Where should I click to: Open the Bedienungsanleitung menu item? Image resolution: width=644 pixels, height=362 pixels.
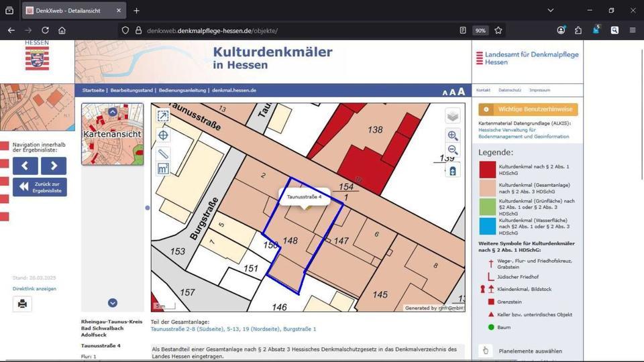[x=183, y=90]
